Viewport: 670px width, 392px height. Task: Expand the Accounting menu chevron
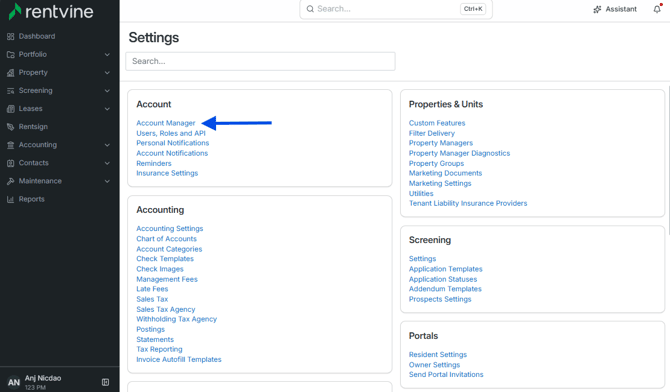(x=107, y=145)
